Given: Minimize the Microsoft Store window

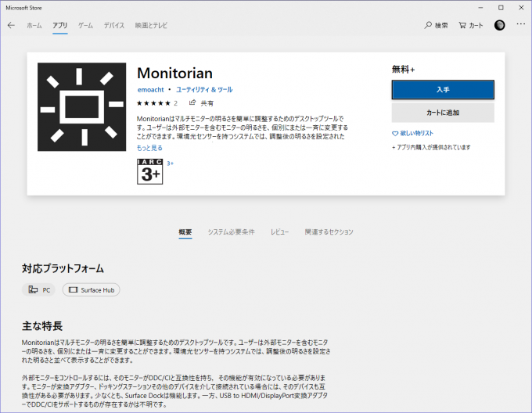Looking at the screenshot, I should [481, 8].
